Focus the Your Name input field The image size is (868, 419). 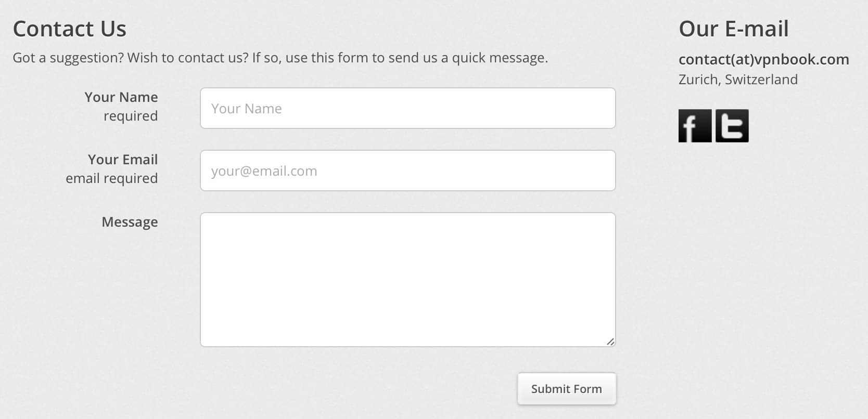click(408, 108)
